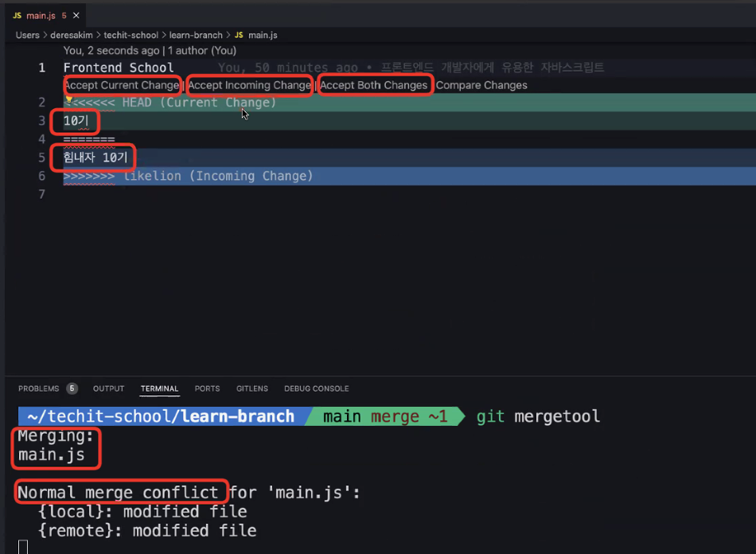Click the JS file icon on main.js tab

pos(18,15)
